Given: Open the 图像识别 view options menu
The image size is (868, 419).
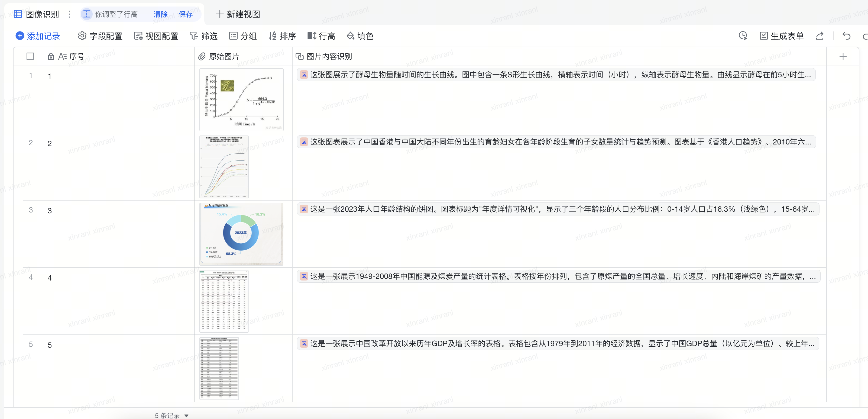Looking at the screenshot, I should pos(69,14).
